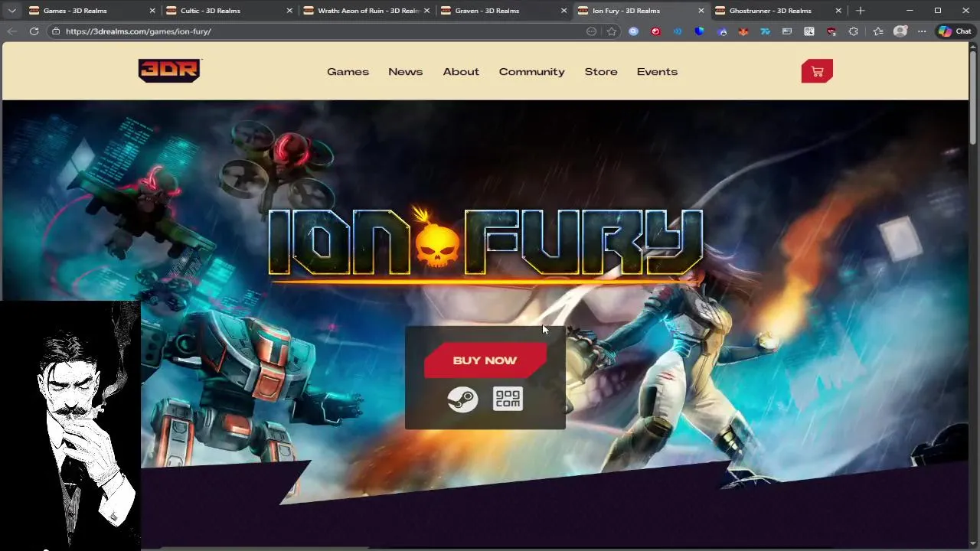
Task: Reload the current page
Action: 34,31
